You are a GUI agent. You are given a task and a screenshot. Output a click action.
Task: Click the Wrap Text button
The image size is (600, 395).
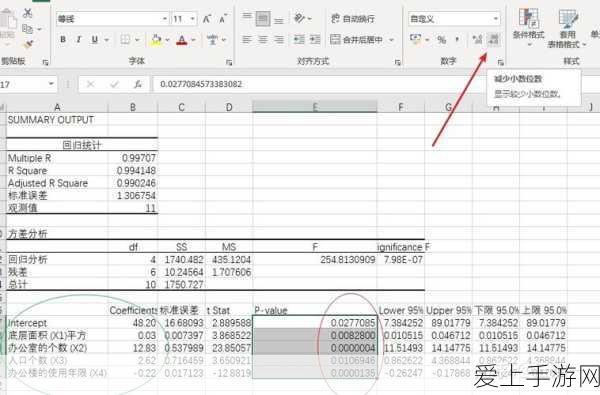click(x=353, y=18)
